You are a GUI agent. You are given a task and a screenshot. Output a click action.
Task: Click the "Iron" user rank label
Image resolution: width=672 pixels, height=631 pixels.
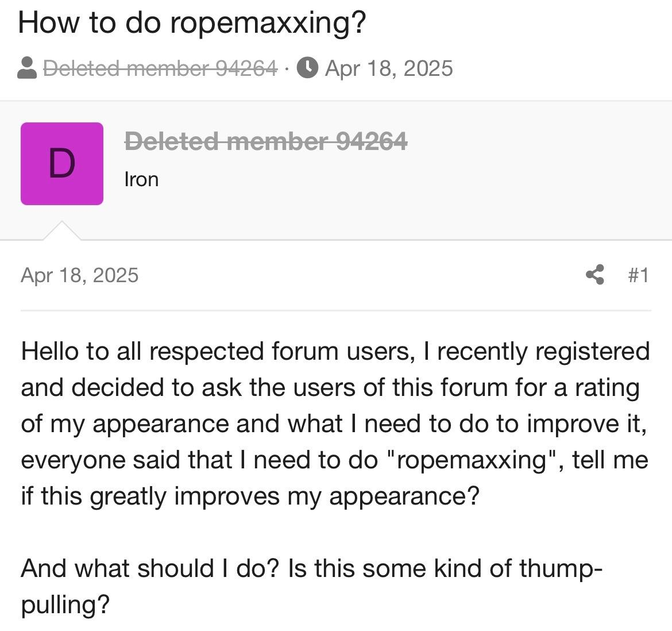click(141, 179)
